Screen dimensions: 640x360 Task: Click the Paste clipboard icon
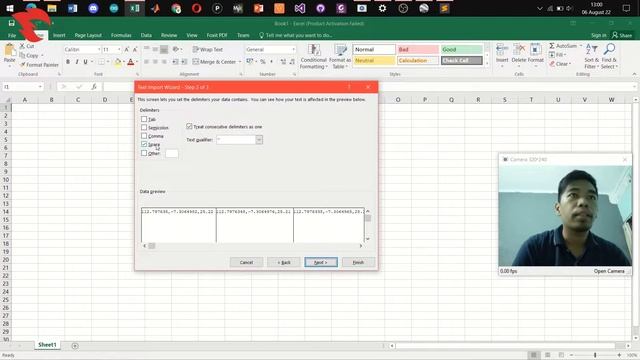click(x=9, y=51)
